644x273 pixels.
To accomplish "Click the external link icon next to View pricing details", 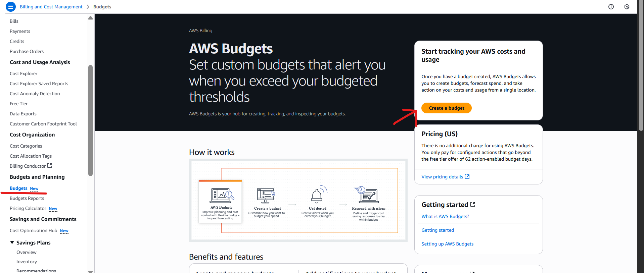I will [467, 177].
